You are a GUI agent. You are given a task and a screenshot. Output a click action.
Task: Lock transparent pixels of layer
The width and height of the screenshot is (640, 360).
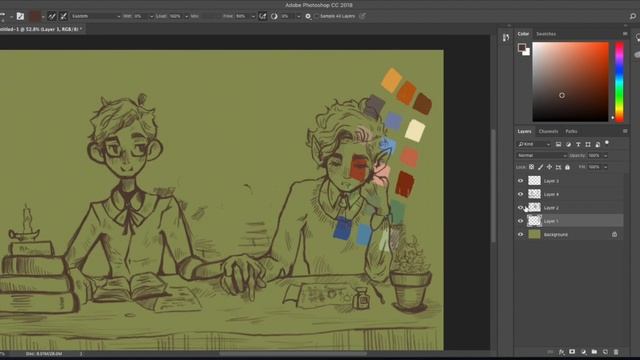pyautogui.click(x=531, y=167)
